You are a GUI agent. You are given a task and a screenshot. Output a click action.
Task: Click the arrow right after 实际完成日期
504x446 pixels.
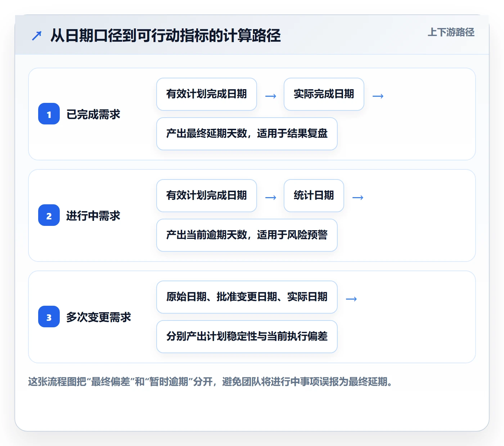click(x=378, y=96)
